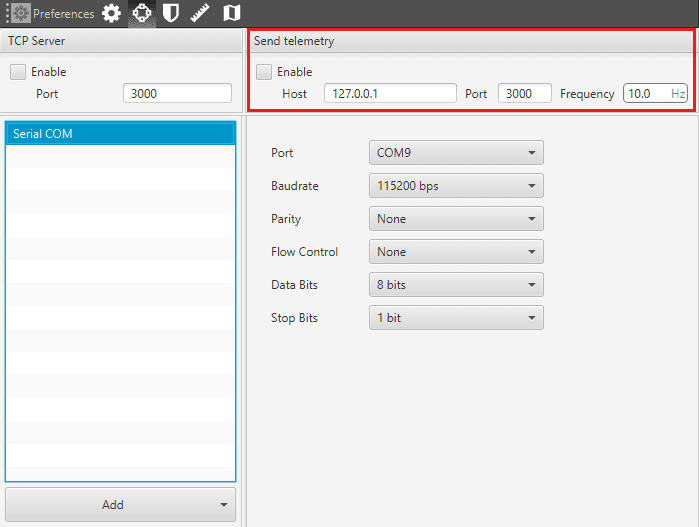Click the Baudrate label
699x527 pixels.
(x=295, y=186)
